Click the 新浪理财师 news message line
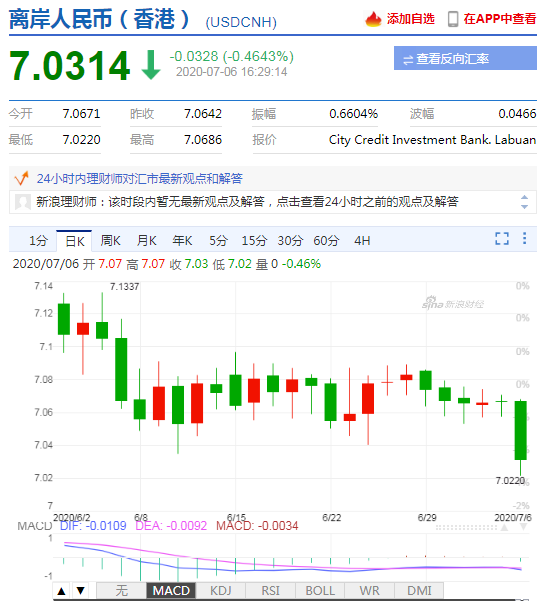This screenshot has height=601, width=540. click(247, 202)
